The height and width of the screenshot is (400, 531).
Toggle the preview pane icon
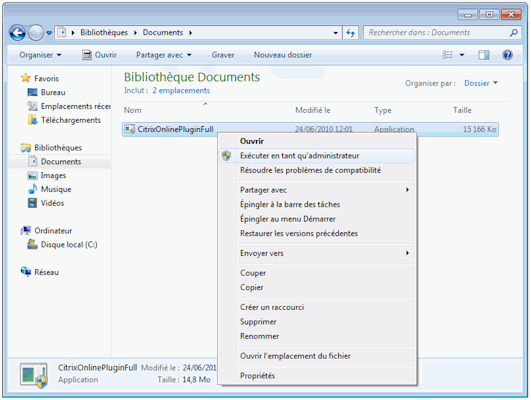[484, 55]
